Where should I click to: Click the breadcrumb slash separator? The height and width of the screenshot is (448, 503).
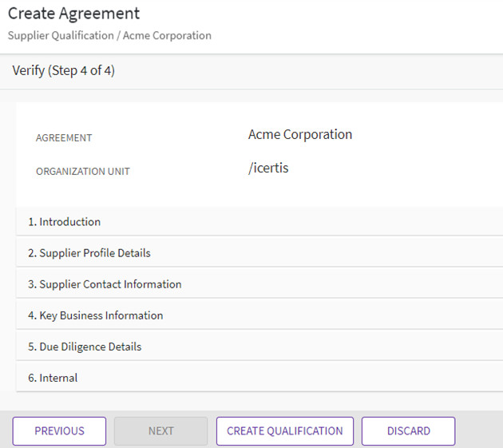pos(117,36)
